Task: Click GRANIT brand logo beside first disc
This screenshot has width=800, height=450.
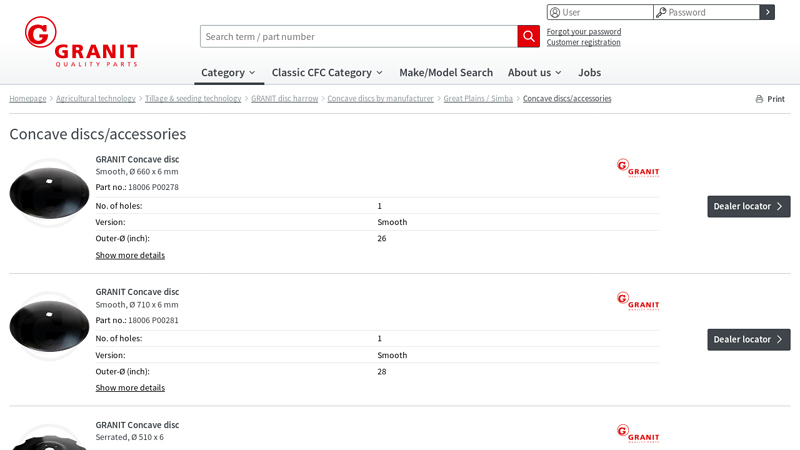Action: click(x=637, y=168)
